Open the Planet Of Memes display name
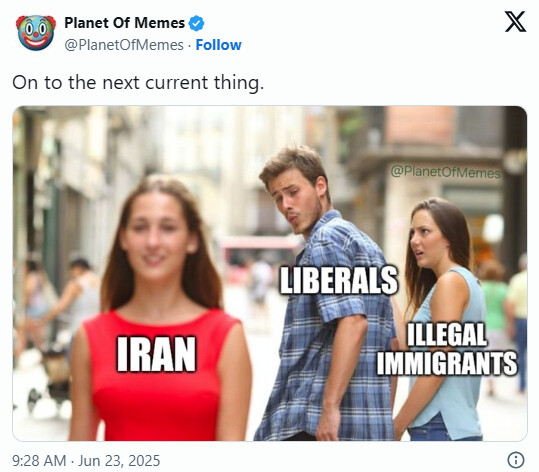The width and height of the screenshot is (539, 472). (124, 23)
